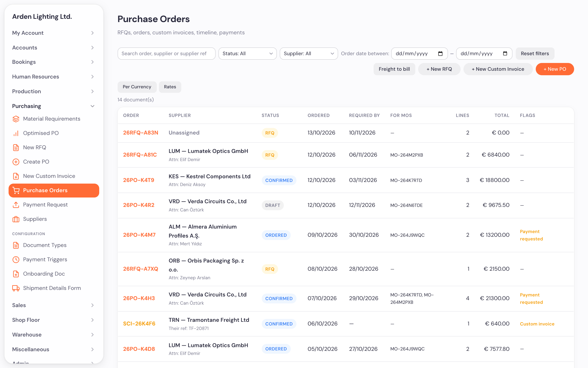Screen dimensions: 588x368
Task: Click the Purchase Orders cart icon
Action: tap(16, 190)
